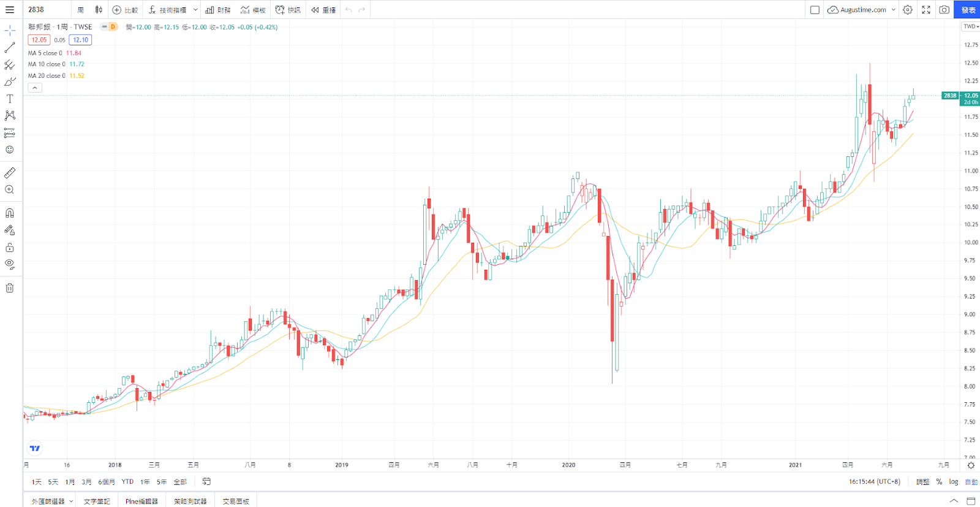Expand the indicators favorites dropdown arrow
Viewport: 980px width, 507px height.
pyautogui.click(x=195, y=10)
